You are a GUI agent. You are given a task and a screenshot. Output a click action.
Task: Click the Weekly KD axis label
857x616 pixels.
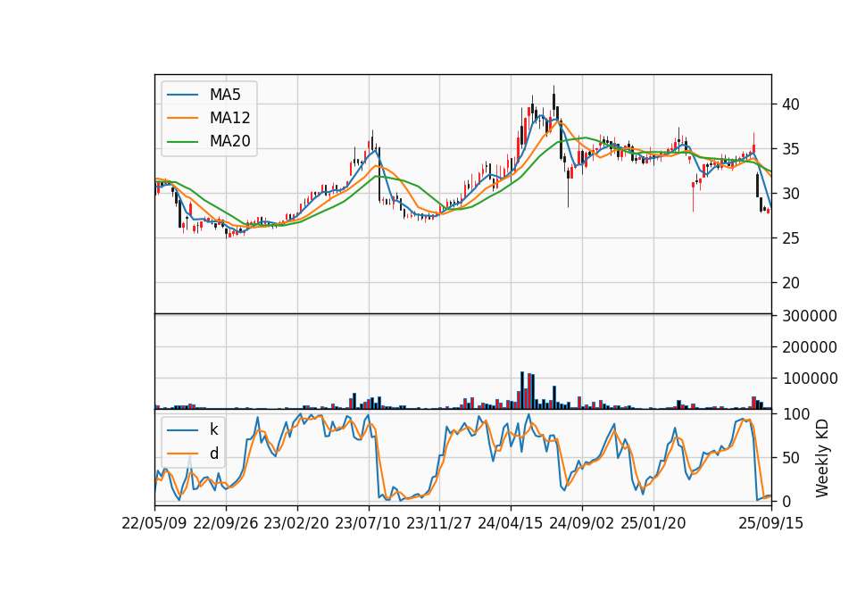tap(822, 458)
